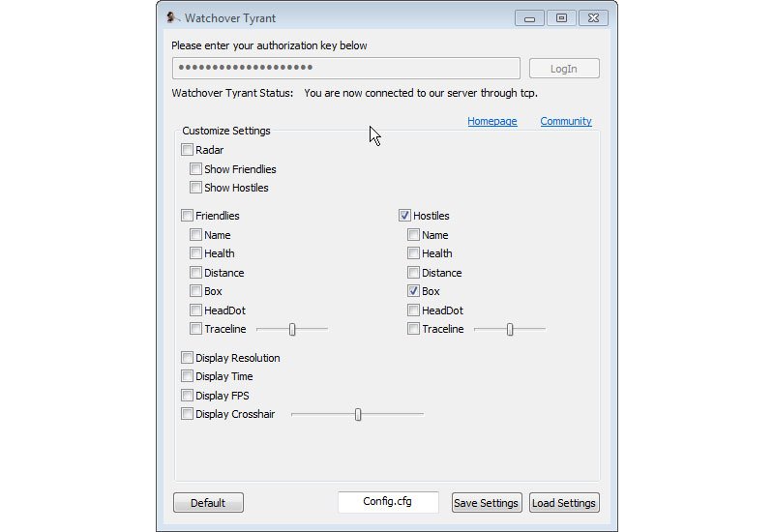Focus the Config.cfg filename field

tap(388, 502)
